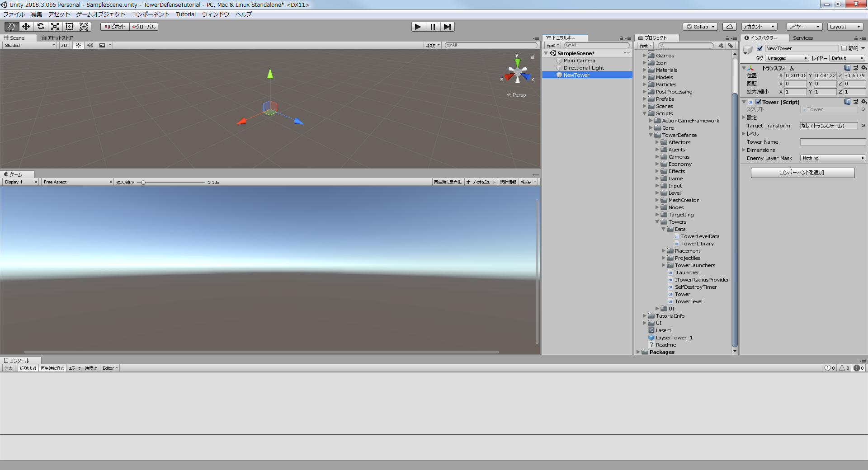868x470 pixels.
Task: Select the Move tool
Action: [26, 27]
